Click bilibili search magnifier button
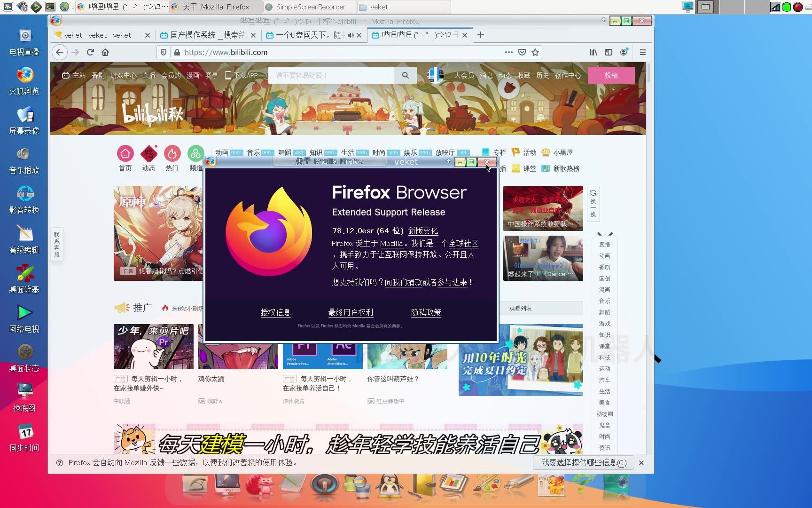Viewport: 812px width, 508px height. (405, 75)
